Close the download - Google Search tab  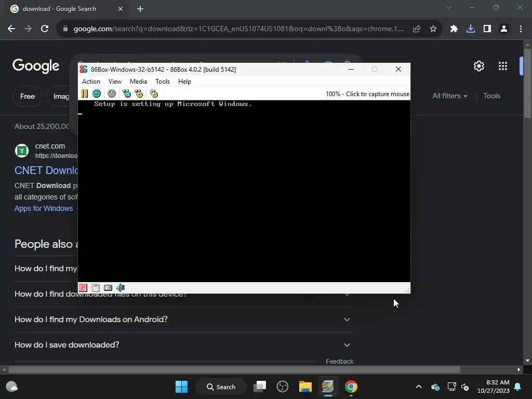[x=121, y=9]
